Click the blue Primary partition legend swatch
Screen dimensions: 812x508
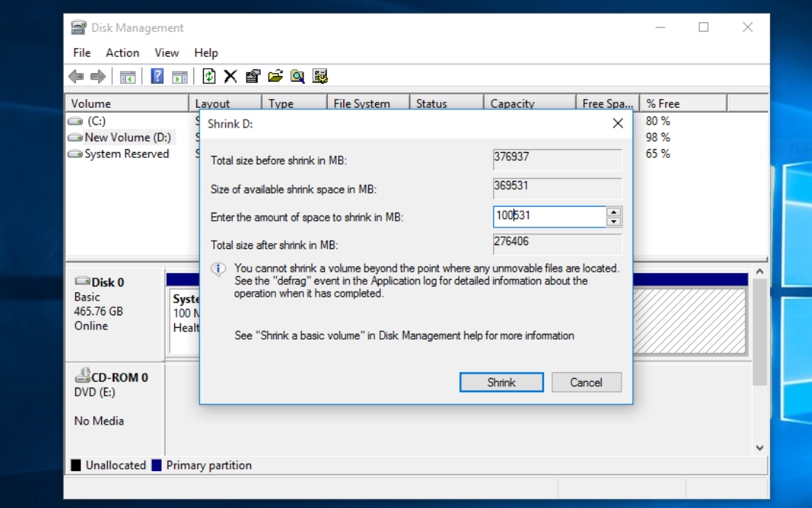coord(156,465)
